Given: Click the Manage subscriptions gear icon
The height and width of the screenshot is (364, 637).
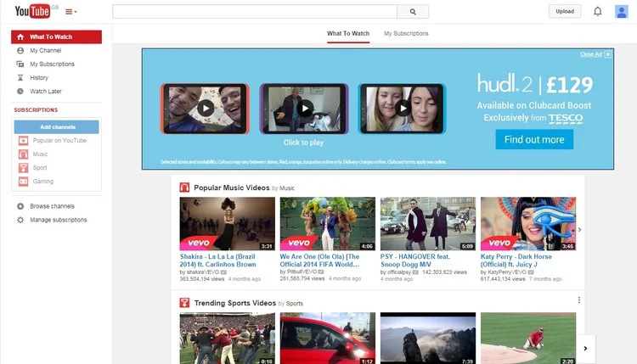Looking at the screenshot, I should coord(20,220).
